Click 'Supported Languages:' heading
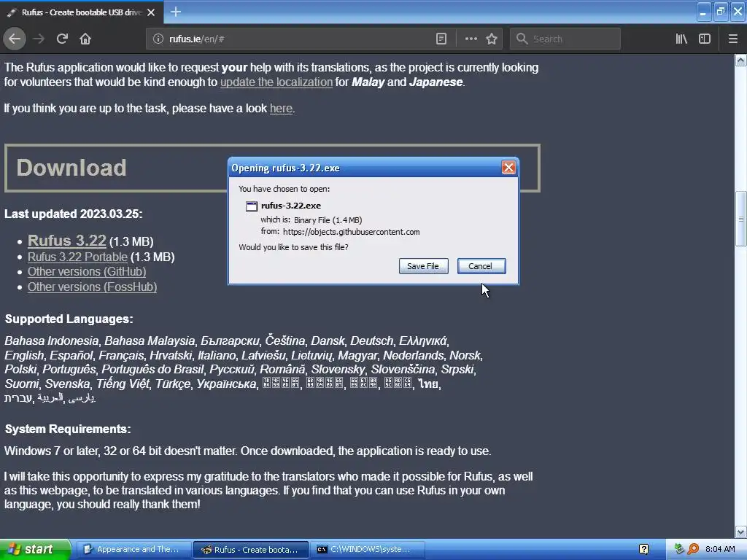This screenshot has width=747, height=560. [69, 319]
